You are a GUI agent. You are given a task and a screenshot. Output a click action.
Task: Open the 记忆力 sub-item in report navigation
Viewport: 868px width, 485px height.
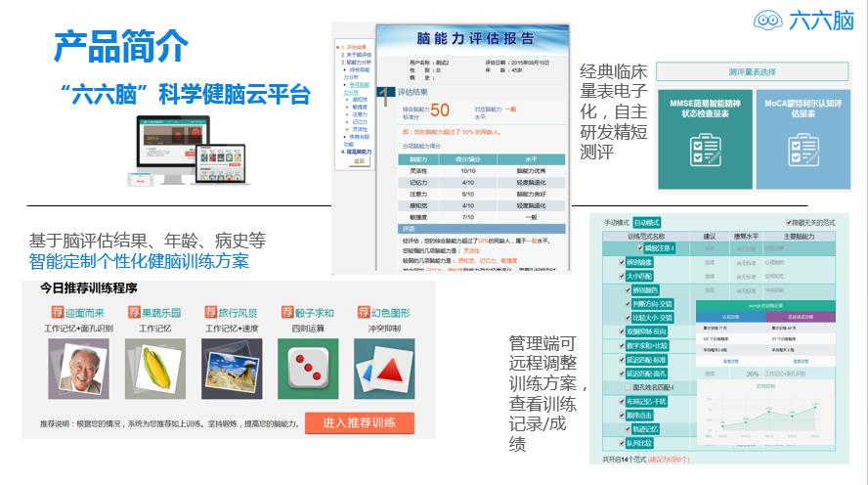(360, 121)
